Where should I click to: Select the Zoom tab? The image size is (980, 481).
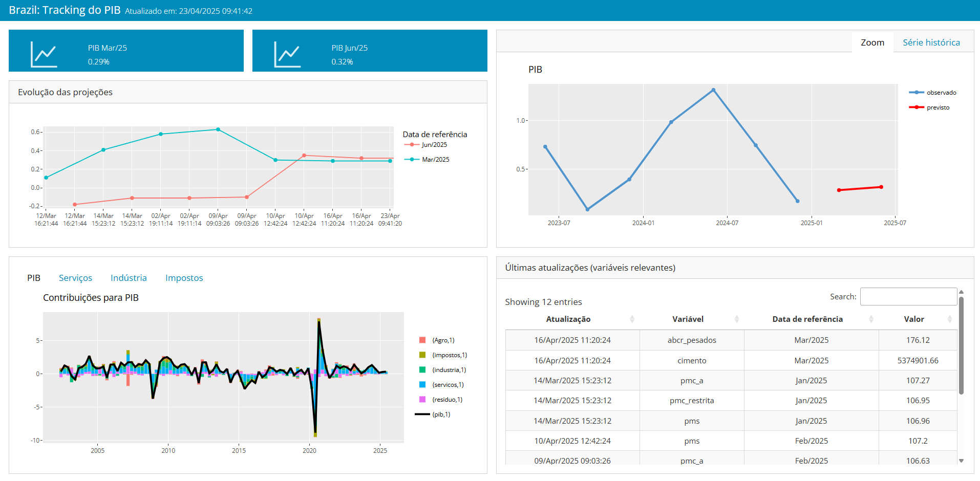click(x=872, y=42)
